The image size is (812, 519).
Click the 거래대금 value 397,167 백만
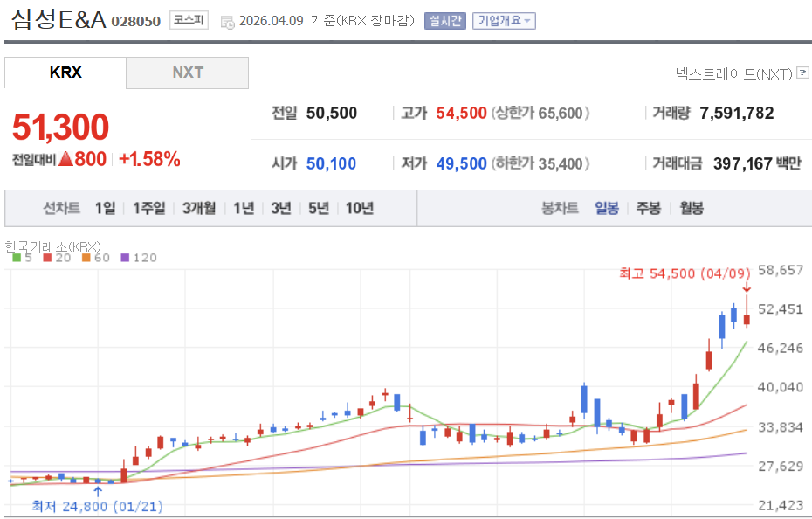pos(757,164)
